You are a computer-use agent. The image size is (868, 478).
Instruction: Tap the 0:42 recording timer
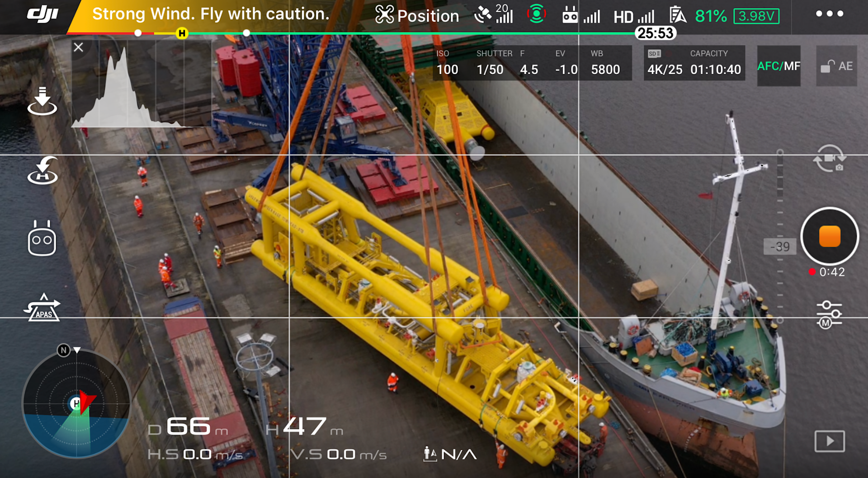(827, 272)
